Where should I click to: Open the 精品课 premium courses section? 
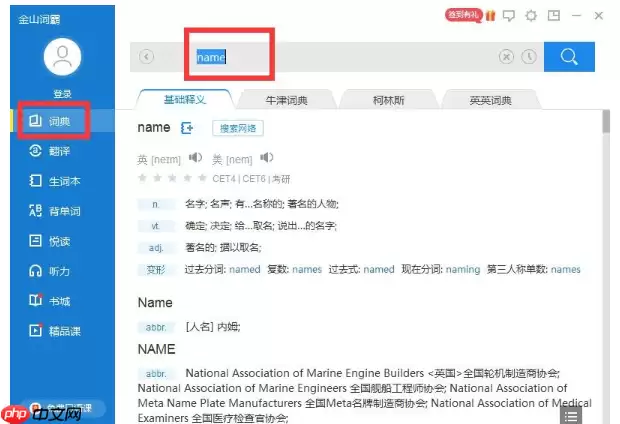(x=55, y=331)
